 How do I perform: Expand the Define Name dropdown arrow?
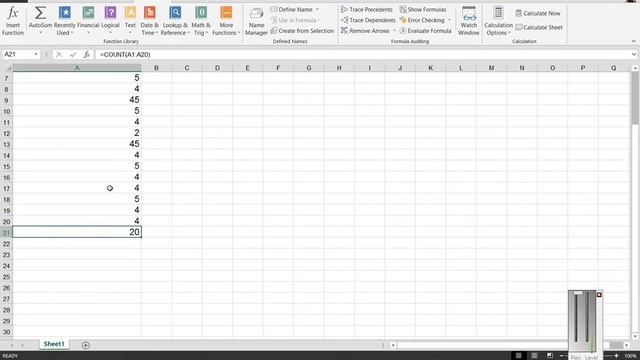(317, 9)
